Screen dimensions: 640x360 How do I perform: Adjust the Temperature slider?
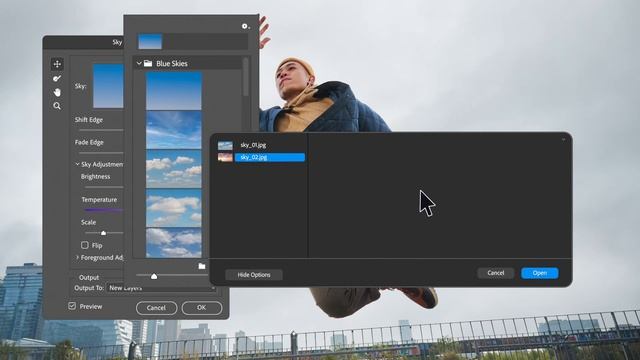click(x=103, y=210)
